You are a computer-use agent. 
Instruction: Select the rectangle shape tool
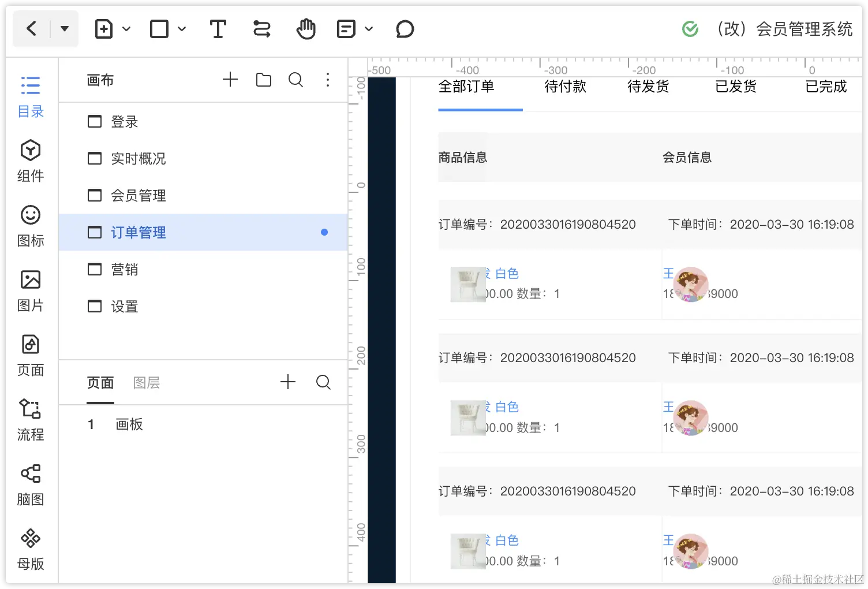point(159,29)
